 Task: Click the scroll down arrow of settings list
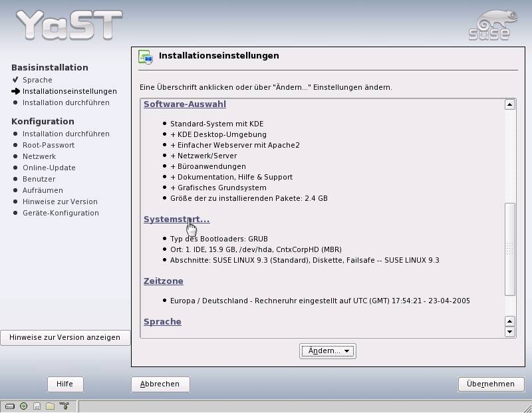click(x=509, y=332)
